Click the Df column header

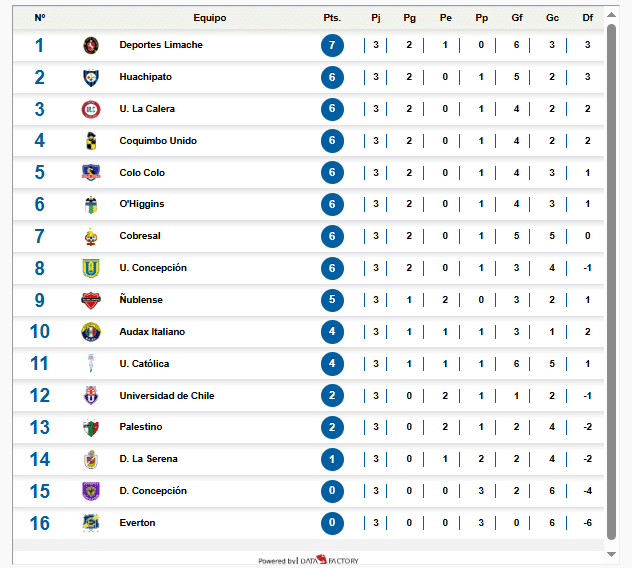(x=587, y=18)
